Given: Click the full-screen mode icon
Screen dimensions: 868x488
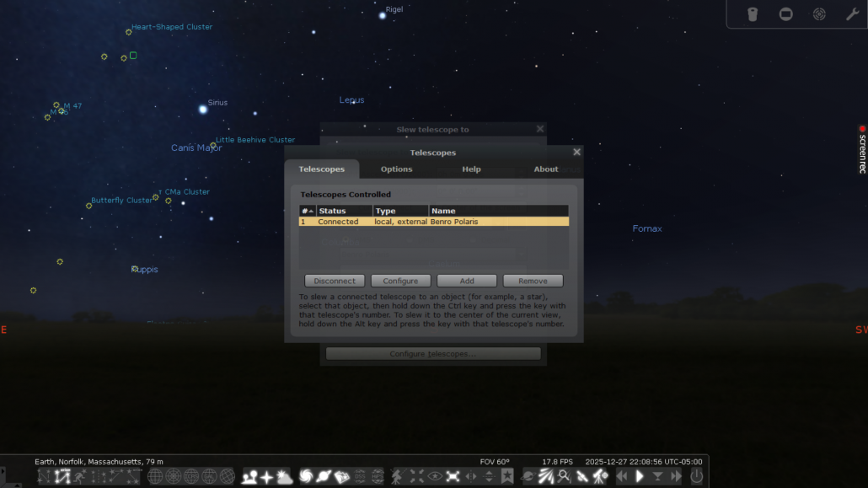Looking at the screenshot, I should pyautogui.click(x=453, y=477).
